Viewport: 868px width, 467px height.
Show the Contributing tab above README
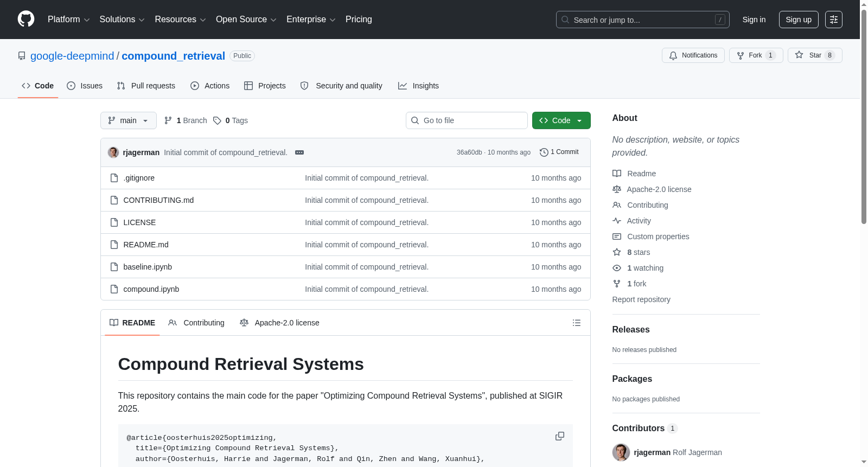coord(196,323)
